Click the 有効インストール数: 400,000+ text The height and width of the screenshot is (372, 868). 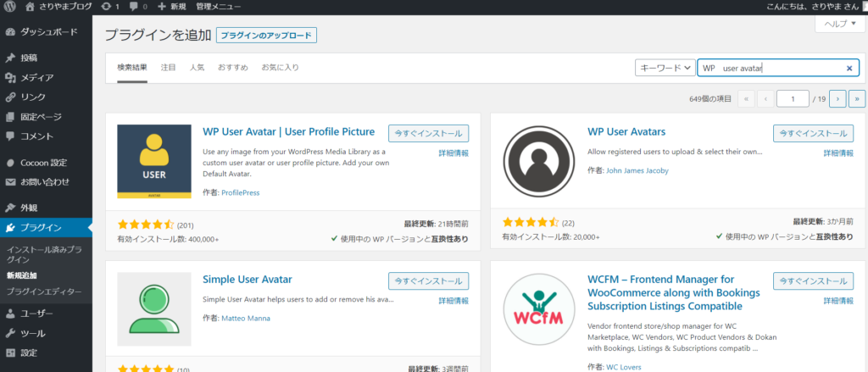point(169,239)
